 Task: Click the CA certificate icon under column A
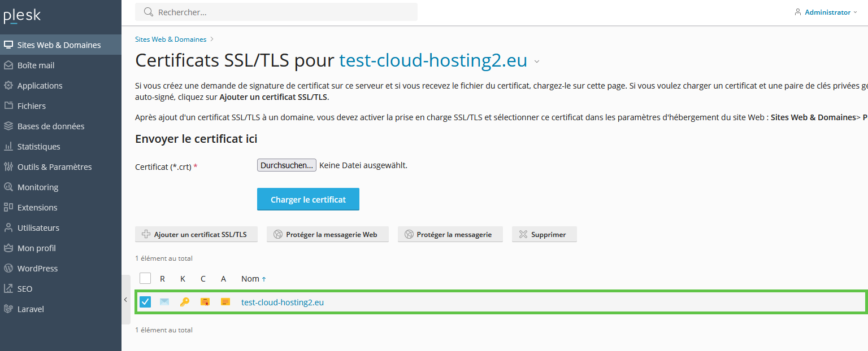(x=225, y=302)
